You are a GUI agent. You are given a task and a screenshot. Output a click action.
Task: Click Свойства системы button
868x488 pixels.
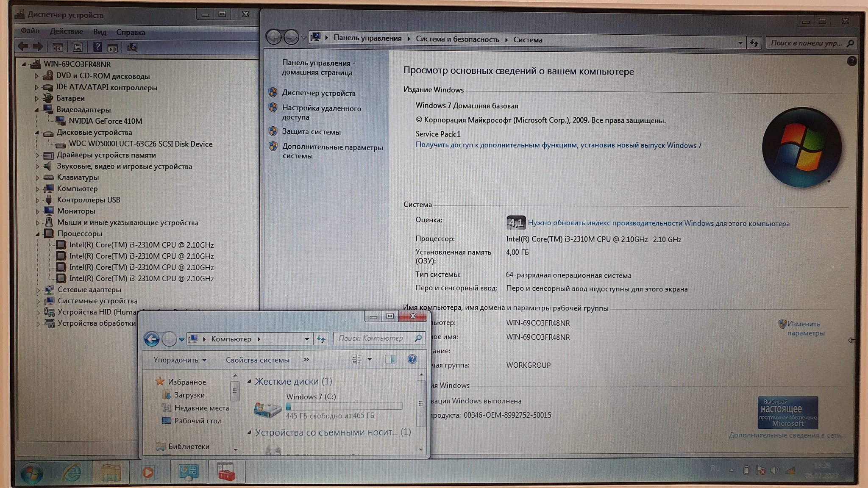click(x=257, y=360)
